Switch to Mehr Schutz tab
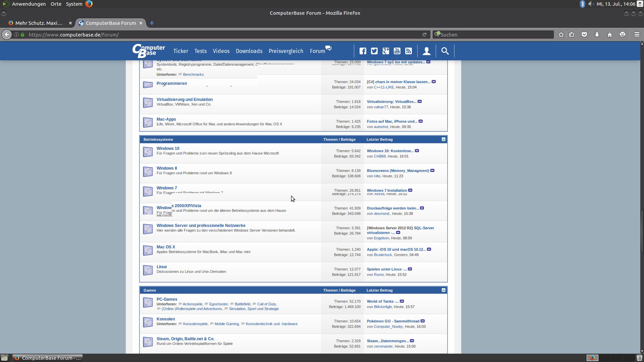Viewport: 644px width, 362px height. [39, 23]
